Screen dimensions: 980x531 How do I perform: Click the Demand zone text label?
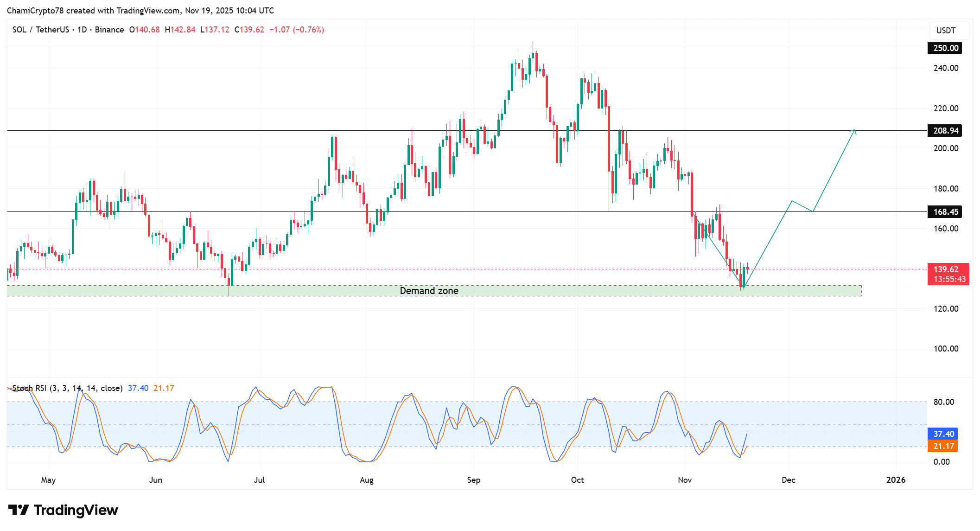(429, 291)
